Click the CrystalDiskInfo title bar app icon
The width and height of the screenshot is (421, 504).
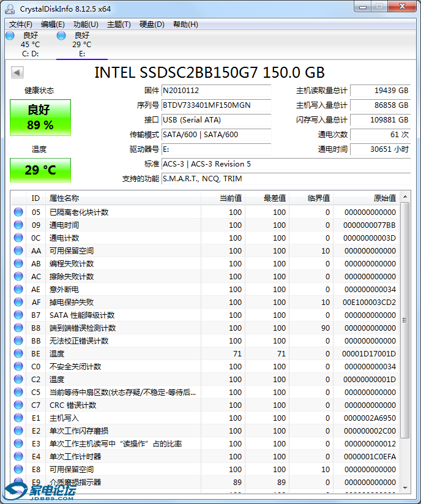point(10,9)
